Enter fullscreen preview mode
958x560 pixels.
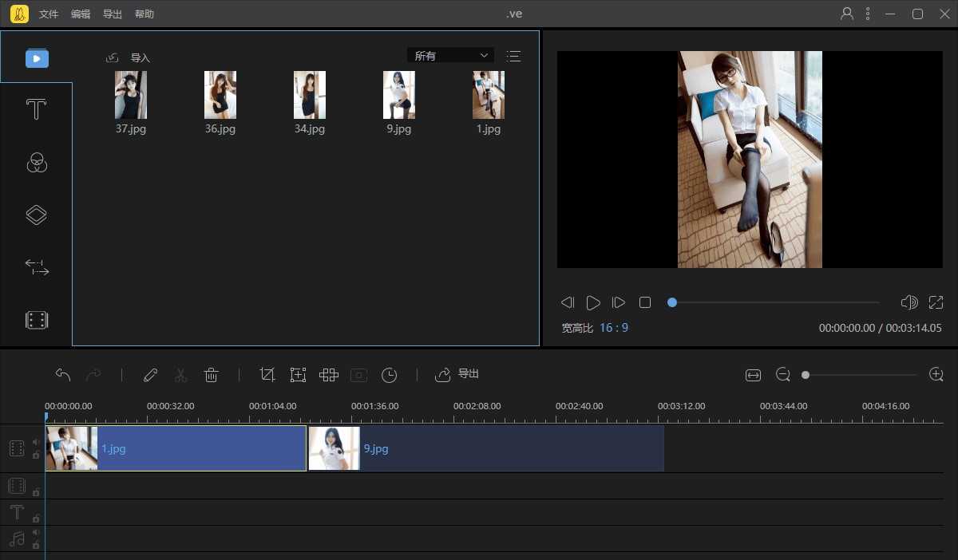[936, 302]
